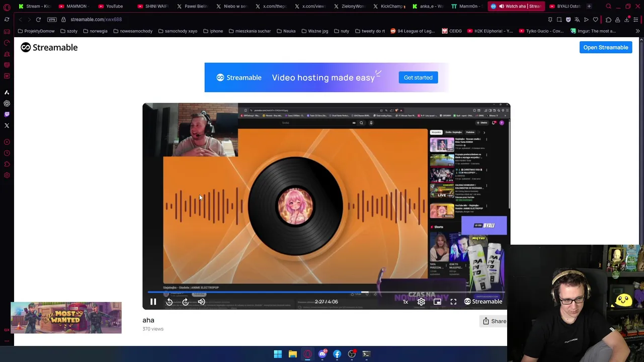
Task: Switch to Stream - Kick tab
Action: pyautogui.click(x=34, y=6)
